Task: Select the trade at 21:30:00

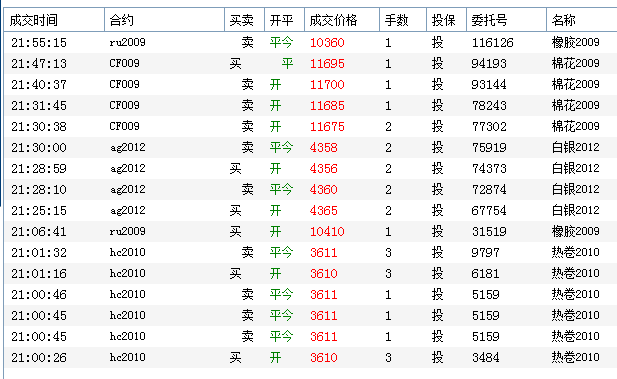Action: [310, 148]
